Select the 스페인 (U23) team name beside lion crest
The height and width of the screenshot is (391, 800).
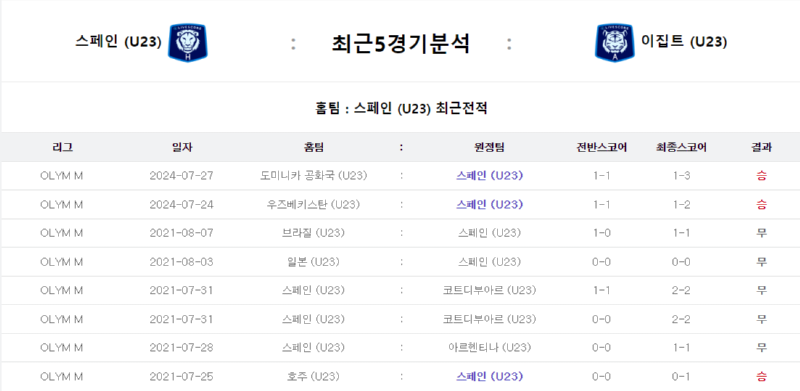(118, 42)
